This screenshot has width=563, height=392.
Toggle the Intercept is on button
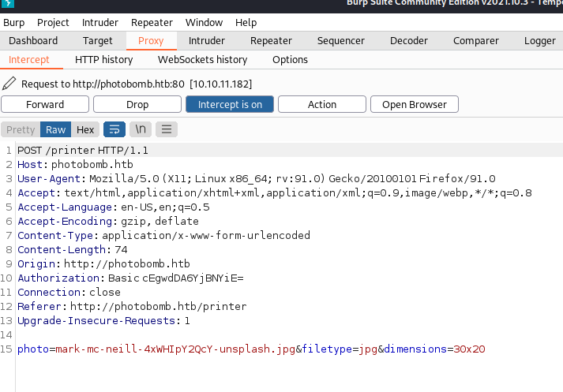point(230,104)
